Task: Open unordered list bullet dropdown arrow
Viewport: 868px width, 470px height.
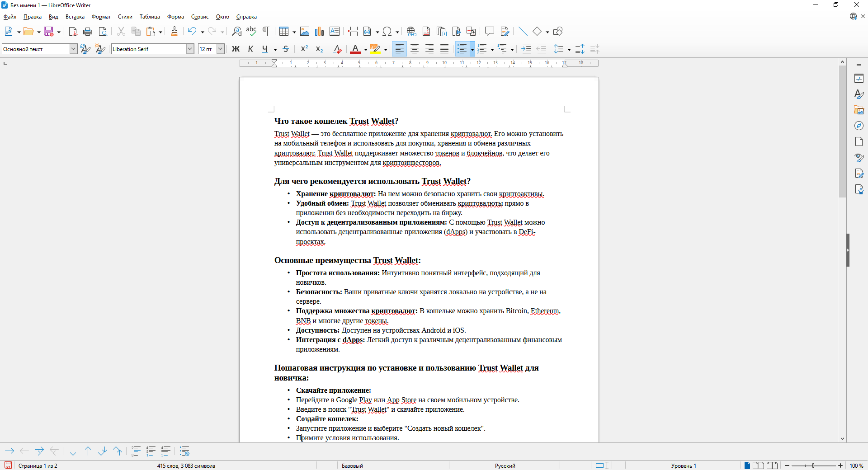Action: click(x=472, y=49)
